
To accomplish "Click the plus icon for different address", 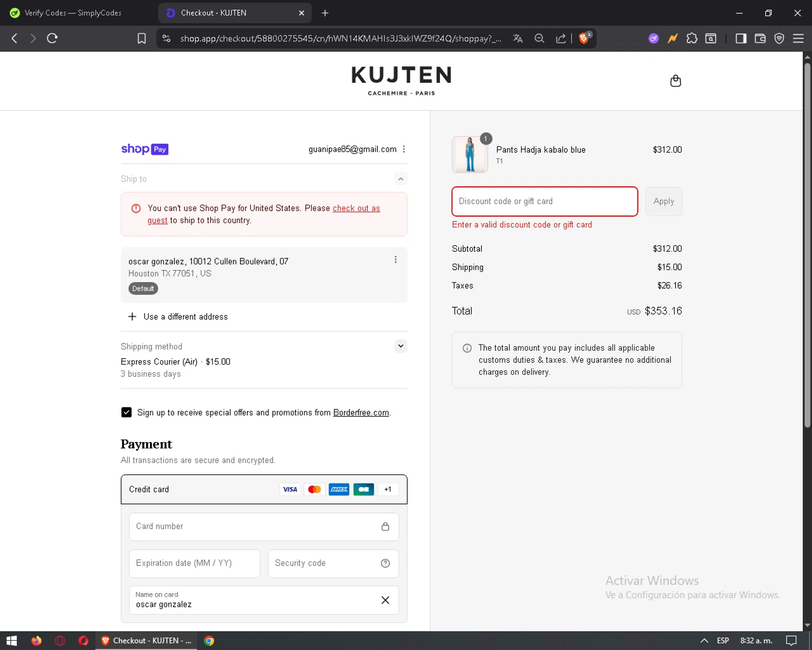I will tap(132, 316).
